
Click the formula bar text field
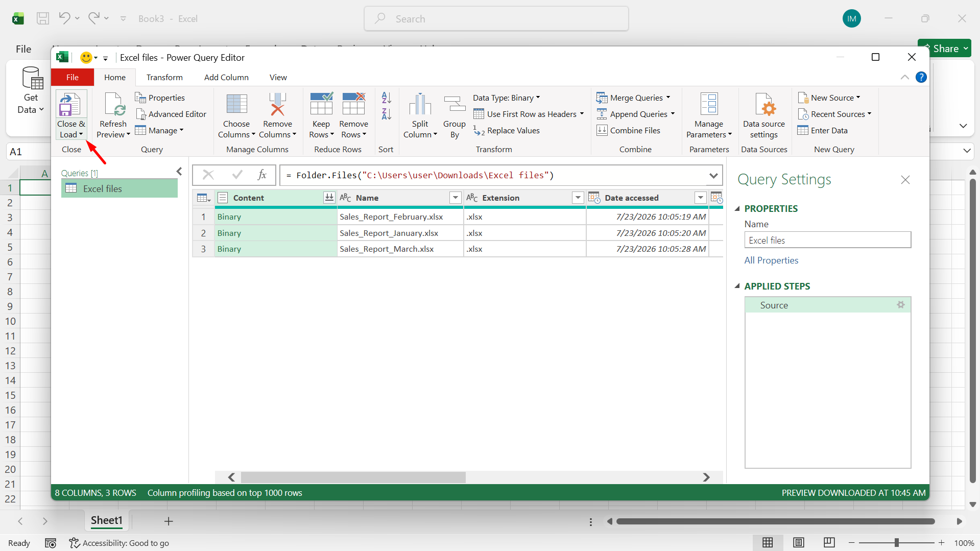click(493, 175)
